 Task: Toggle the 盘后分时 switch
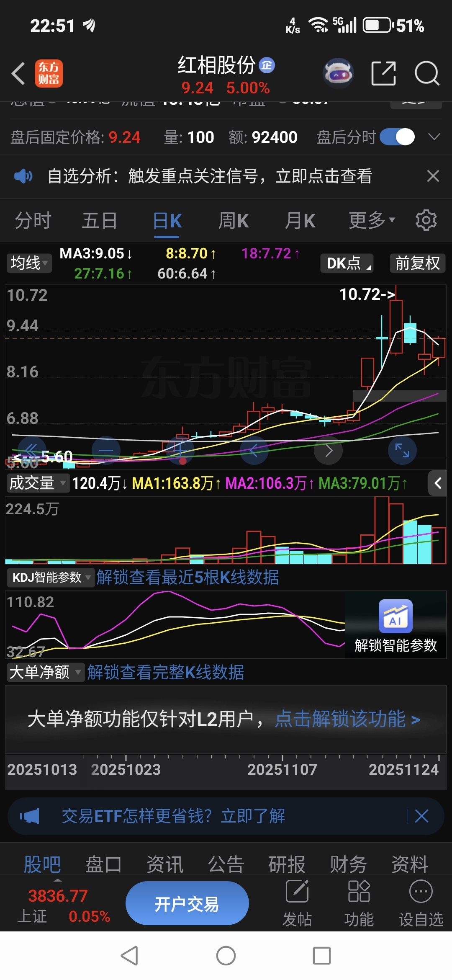click(x=397, y=137)
